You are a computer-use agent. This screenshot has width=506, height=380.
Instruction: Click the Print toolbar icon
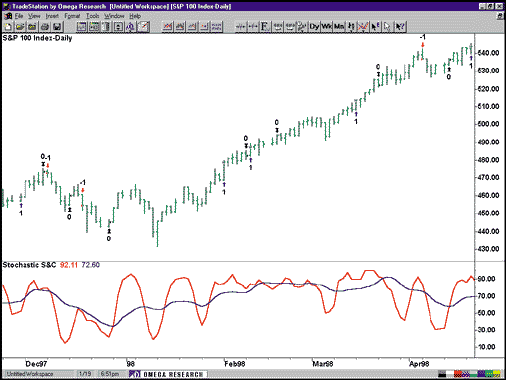[x=45, y=27]
